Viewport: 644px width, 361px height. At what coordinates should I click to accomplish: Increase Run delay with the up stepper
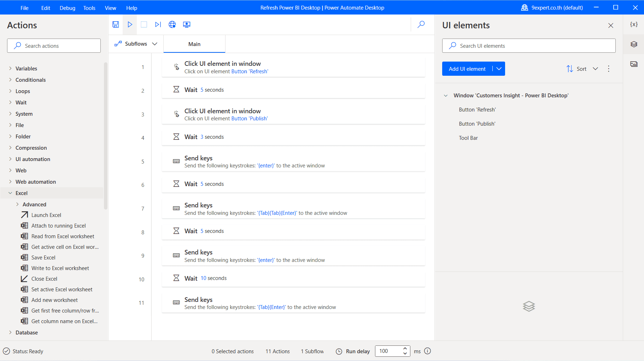[x=405, y=349]
